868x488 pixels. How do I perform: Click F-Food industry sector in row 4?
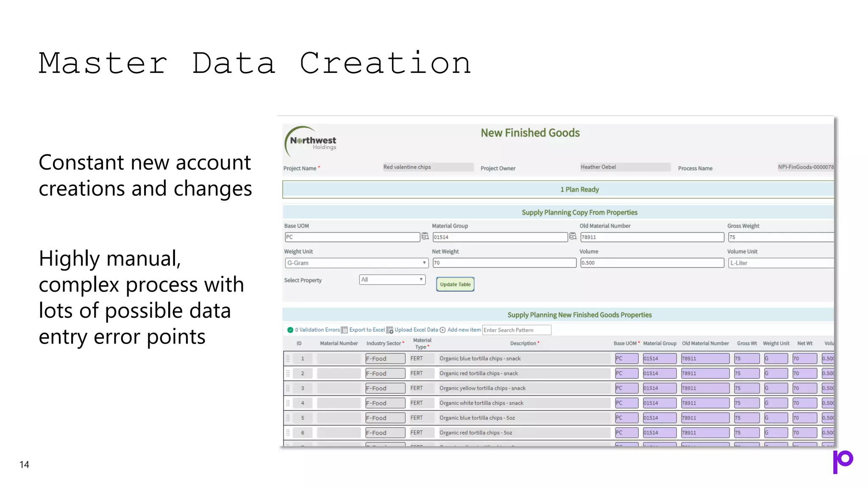(385, 403)
